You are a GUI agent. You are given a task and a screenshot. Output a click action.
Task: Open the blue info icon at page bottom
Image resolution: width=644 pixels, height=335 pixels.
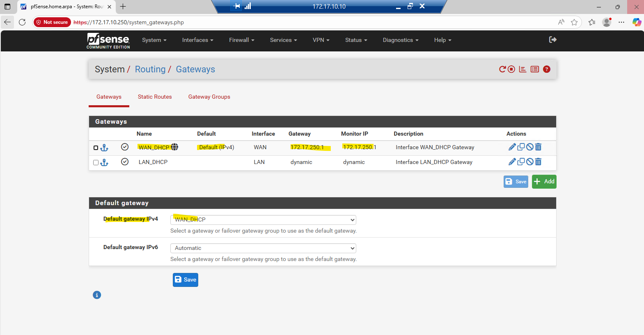[x=97, y=295]
